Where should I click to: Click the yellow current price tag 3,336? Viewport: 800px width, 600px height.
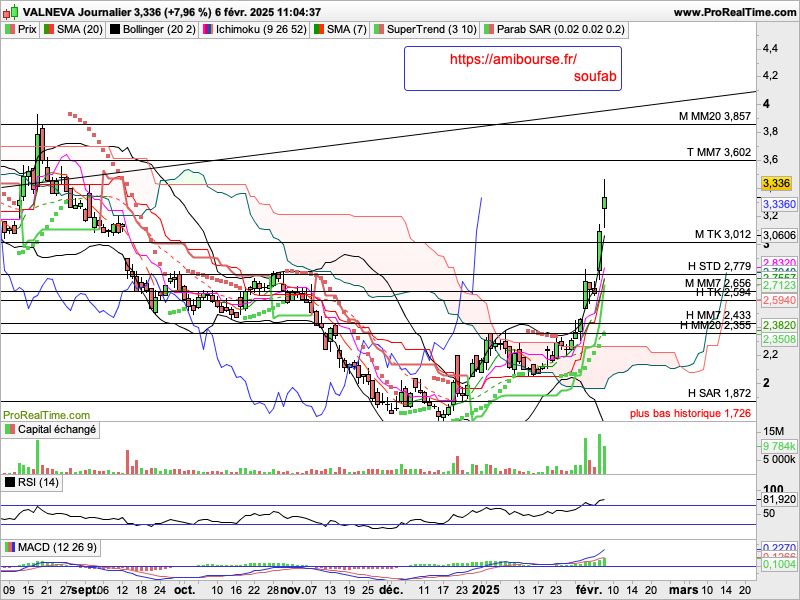(777, 183)
